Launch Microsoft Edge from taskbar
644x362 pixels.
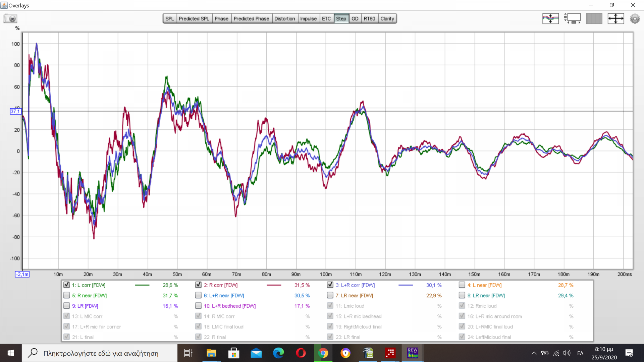[278, 353]
